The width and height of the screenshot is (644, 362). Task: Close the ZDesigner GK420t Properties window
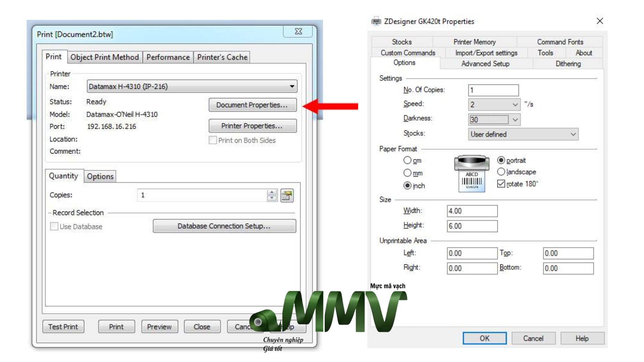[600, 21]
